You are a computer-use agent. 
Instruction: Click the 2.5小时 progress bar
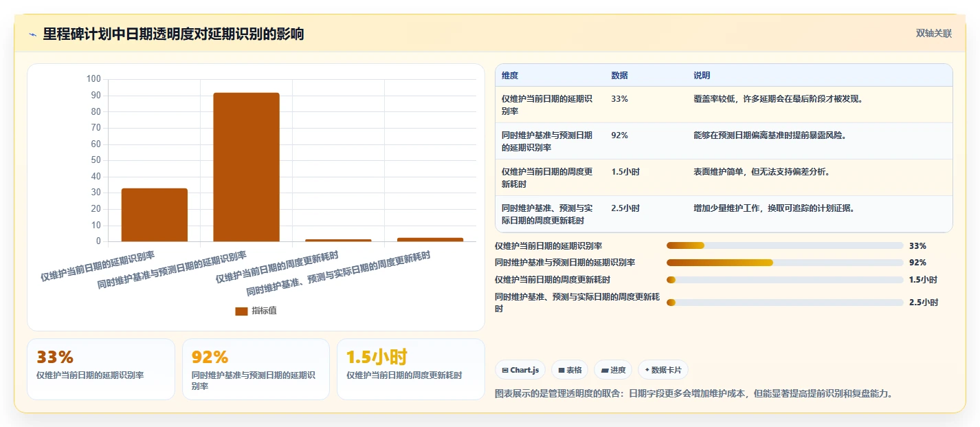pyautogui.click(x=785, y=303)
